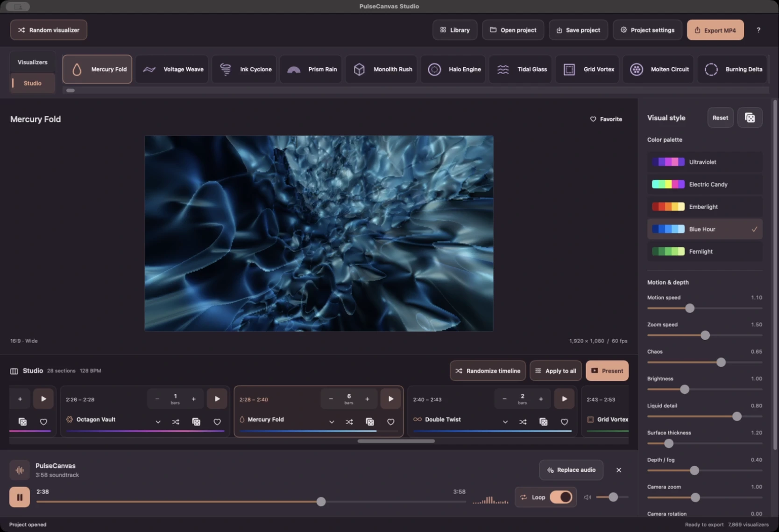The width and height of the screenshot is (779, 532).
Task: Start Present mode
Action: pos(607,371)
